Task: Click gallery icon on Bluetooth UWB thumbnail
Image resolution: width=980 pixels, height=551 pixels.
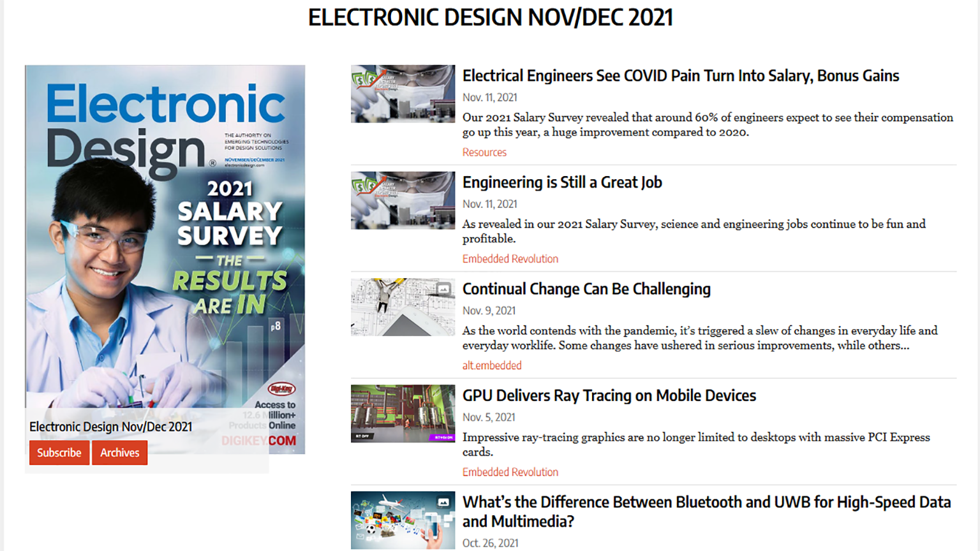Action: point(443,502)
